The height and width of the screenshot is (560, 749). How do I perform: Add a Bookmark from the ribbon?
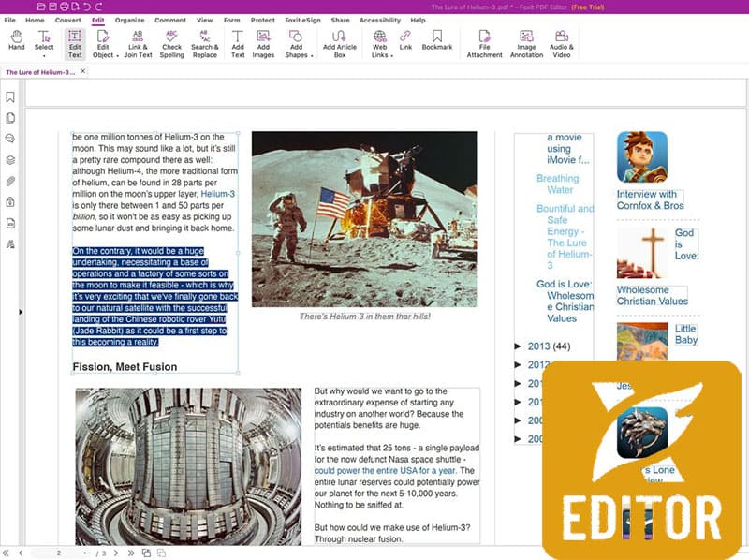437,40
